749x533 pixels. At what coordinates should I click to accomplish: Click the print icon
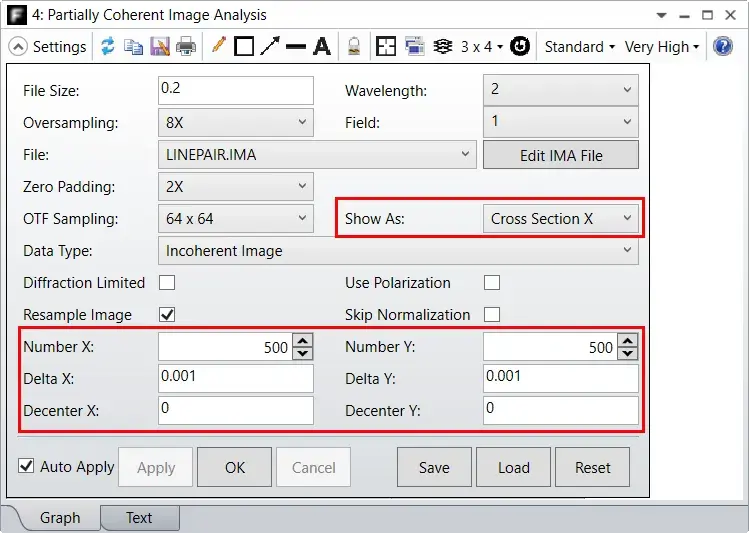(x=186, y=47)
